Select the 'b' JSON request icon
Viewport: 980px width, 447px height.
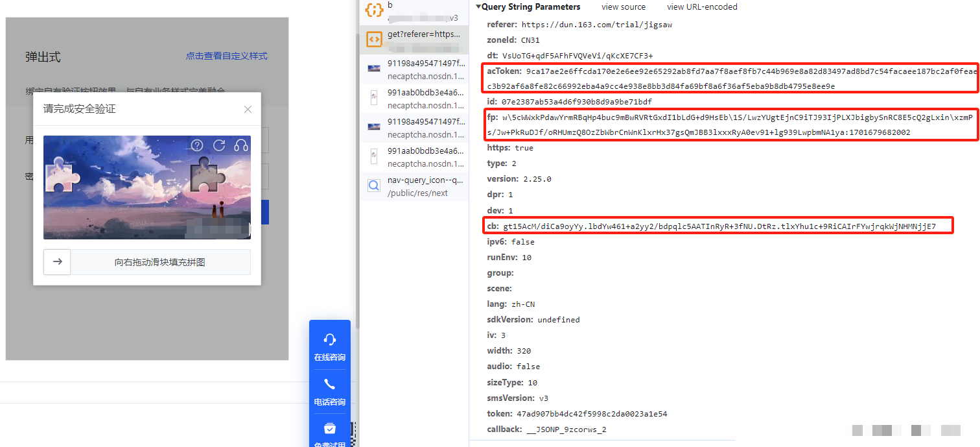[x=374, y=10]
